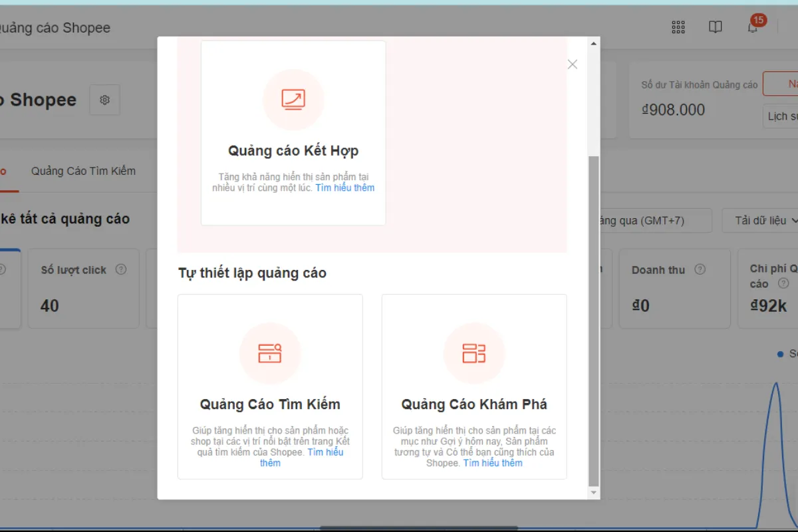Screen dimensions: 798x532
Task: Open the book guide icon in header
Action: tap(716, 27)
